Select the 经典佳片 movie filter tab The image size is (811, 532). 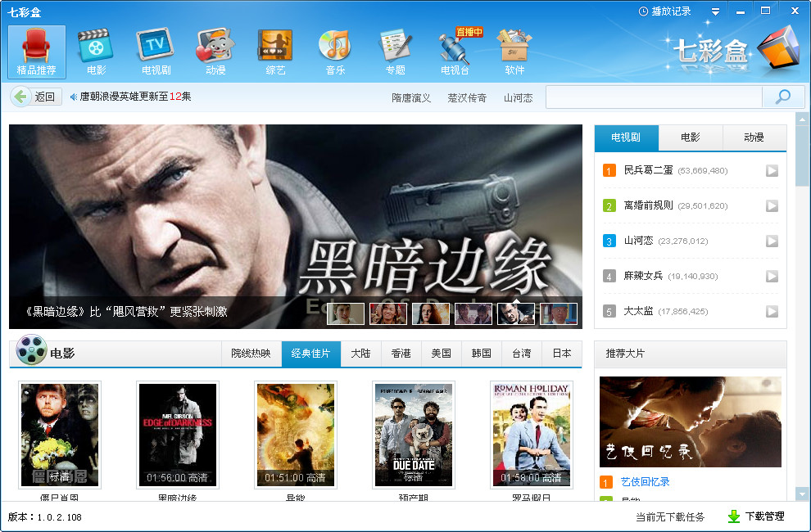point(310,354)
